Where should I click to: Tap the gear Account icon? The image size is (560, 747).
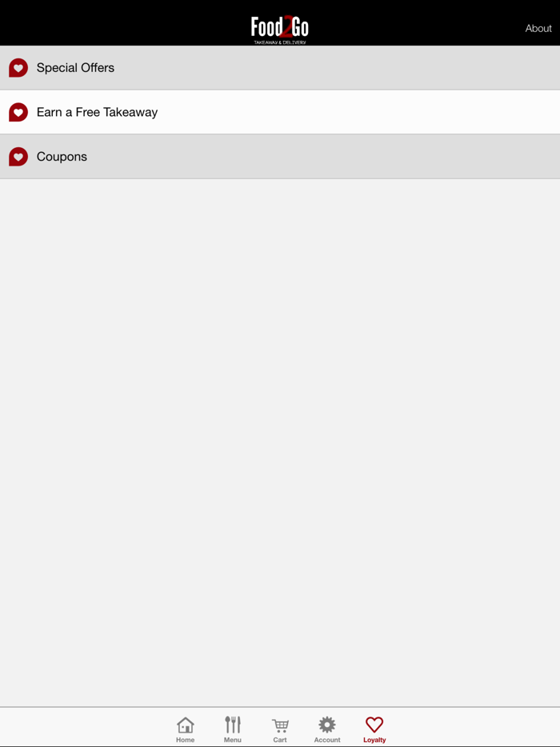pos(327,725)
